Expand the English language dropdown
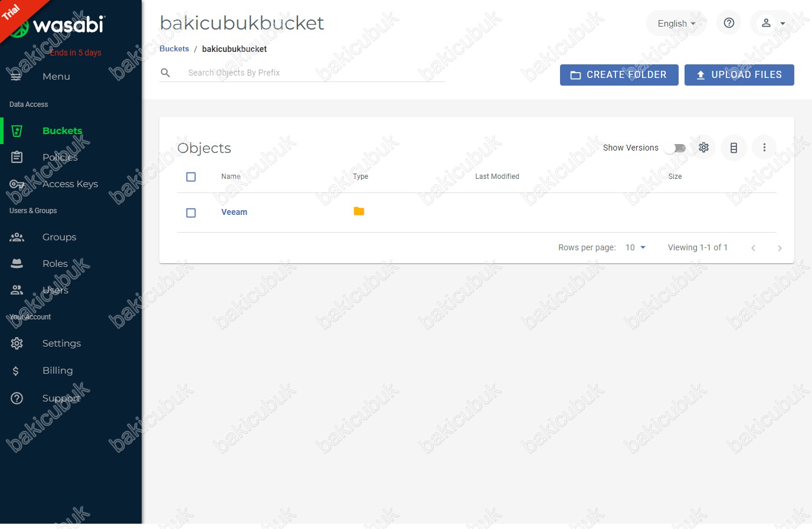The width and height of the screenshot is (812, 529). (676, 24)
